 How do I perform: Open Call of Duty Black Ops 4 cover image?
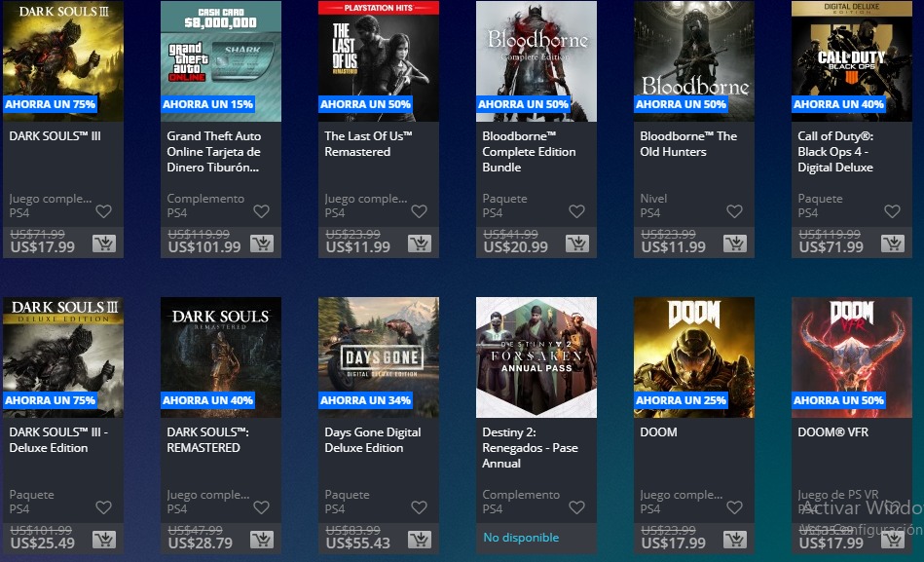[x=851, y=60]
